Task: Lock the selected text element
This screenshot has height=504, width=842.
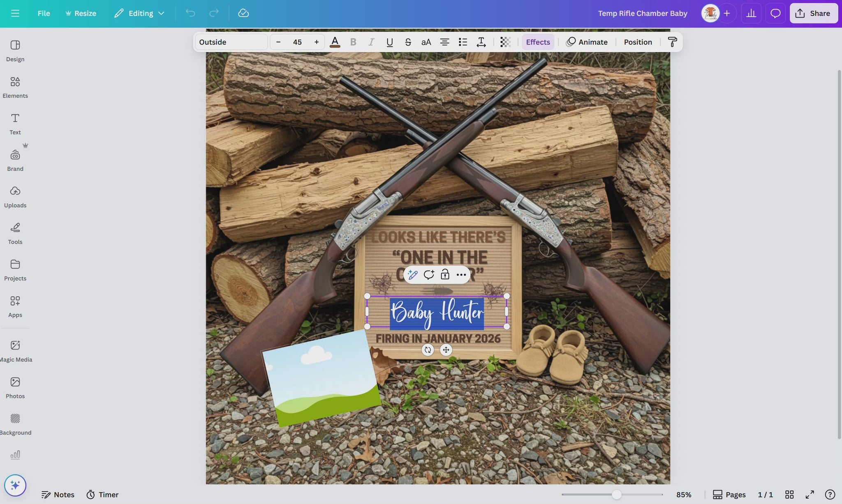Action: pos(445,275)
